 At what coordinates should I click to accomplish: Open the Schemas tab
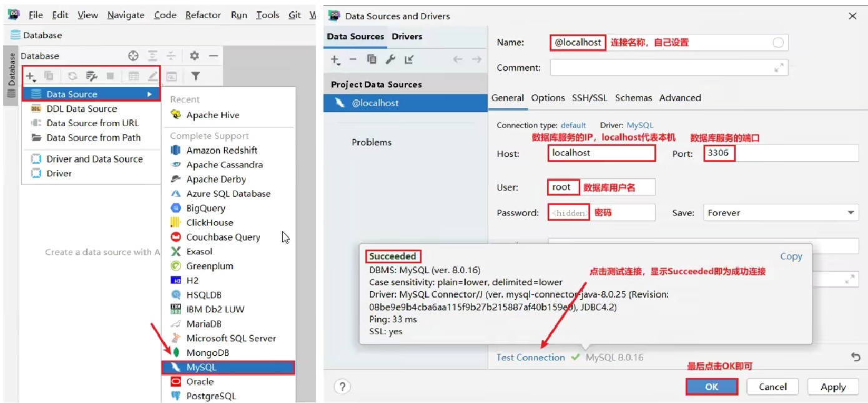click(x=633, y=98)
